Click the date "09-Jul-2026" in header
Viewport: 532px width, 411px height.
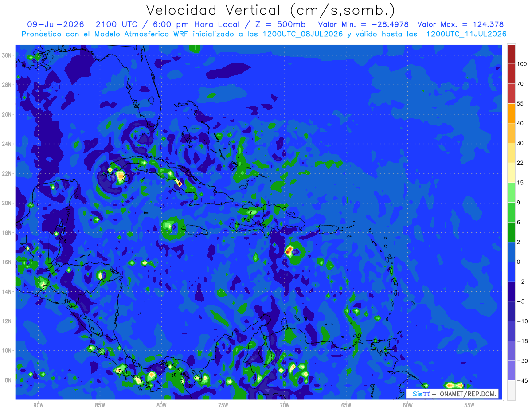55,24
